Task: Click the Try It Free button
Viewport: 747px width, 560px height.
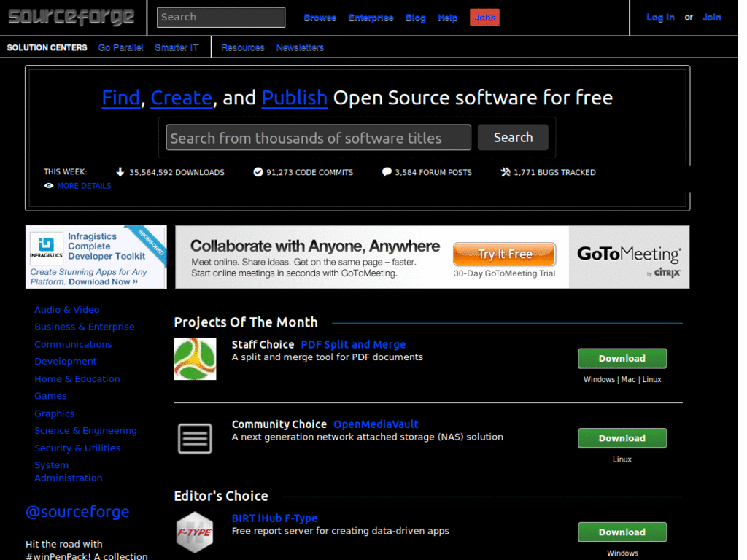Action: coord(504,254)
